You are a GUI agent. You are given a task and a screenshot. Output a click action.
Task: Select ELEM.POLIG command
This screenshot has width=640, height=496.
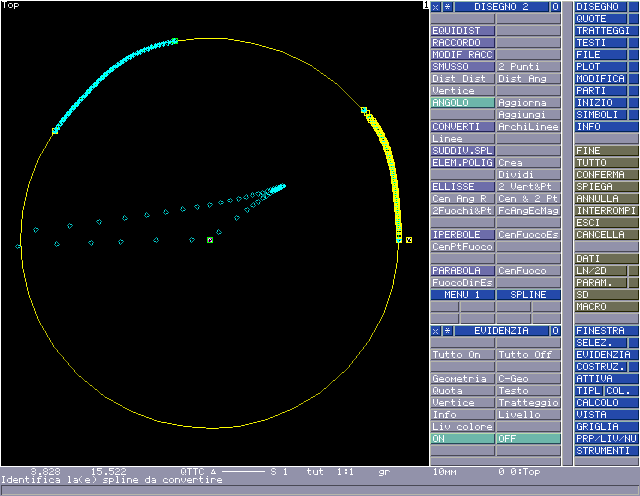click(463, 163)
